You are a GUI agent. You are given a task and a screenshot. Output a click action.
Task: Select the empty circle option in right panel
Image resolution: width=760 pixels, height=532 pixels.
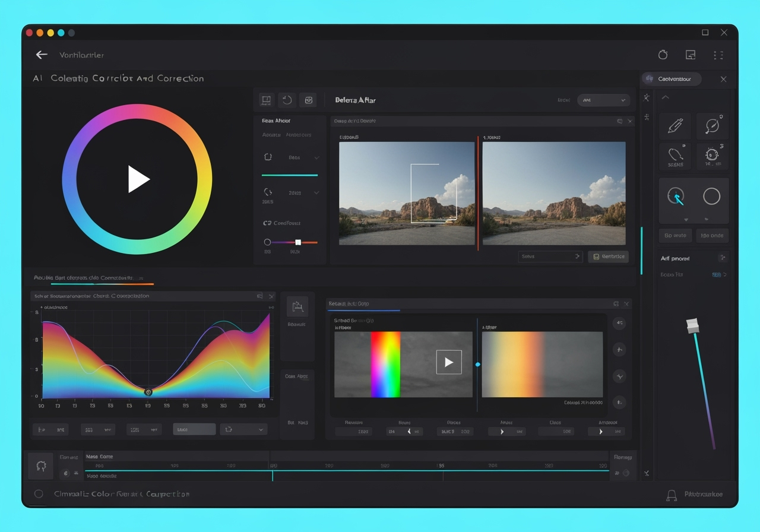pos(711,197)
